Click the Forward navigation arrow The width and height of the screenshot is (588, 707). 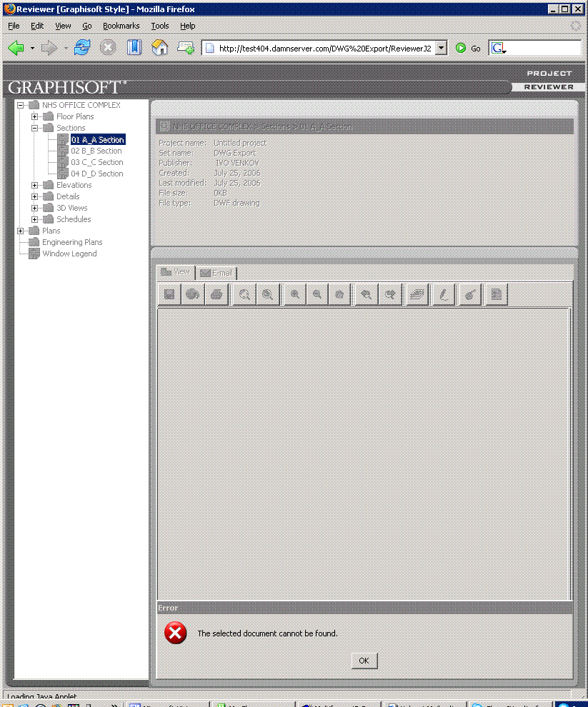(x=49, y=48)
